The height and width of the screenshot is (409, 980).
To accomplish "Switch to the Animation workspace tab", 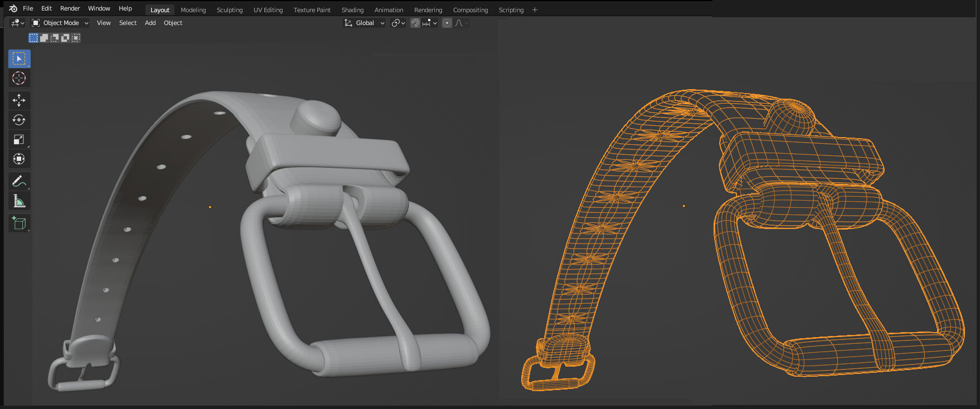I will click(389, 10).
